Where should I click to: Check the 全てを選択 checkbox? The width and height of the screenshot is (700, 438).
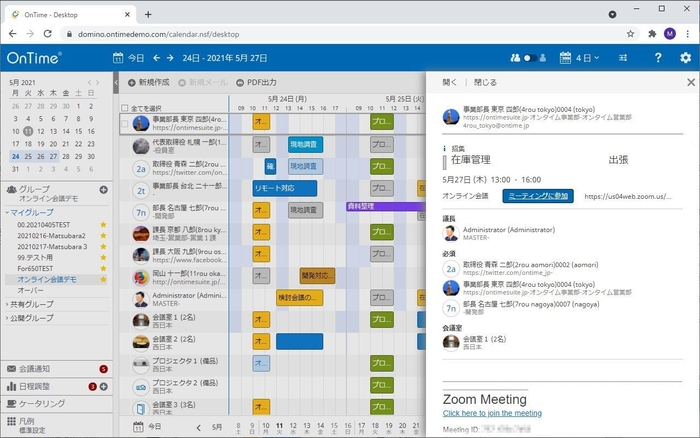click(124, 108)
